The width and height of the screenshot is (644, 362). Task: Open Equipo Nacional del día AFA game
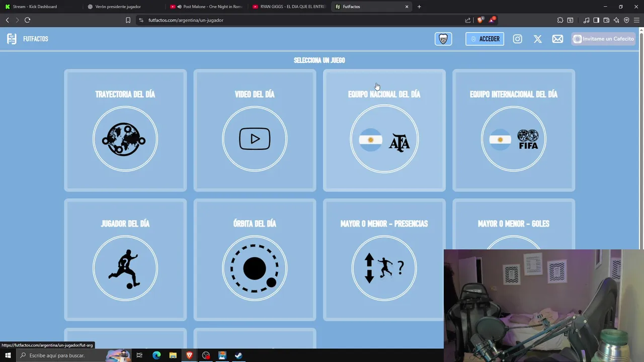tap(384, 130)
